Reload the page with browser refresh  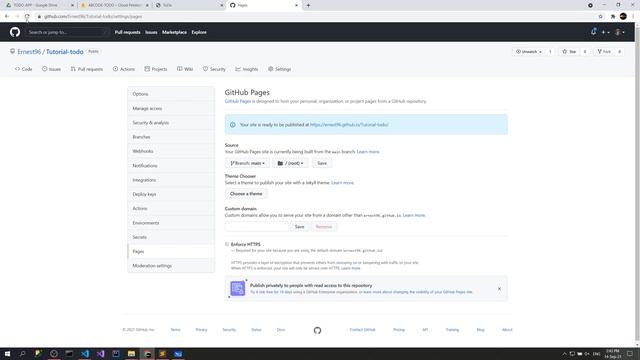(x=27, y=17)
